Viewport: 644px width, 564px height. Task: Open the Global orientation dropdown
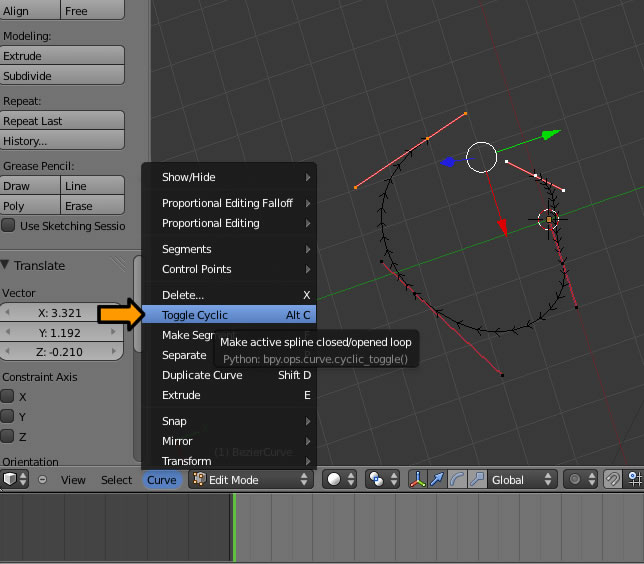[x=522, y=480]
